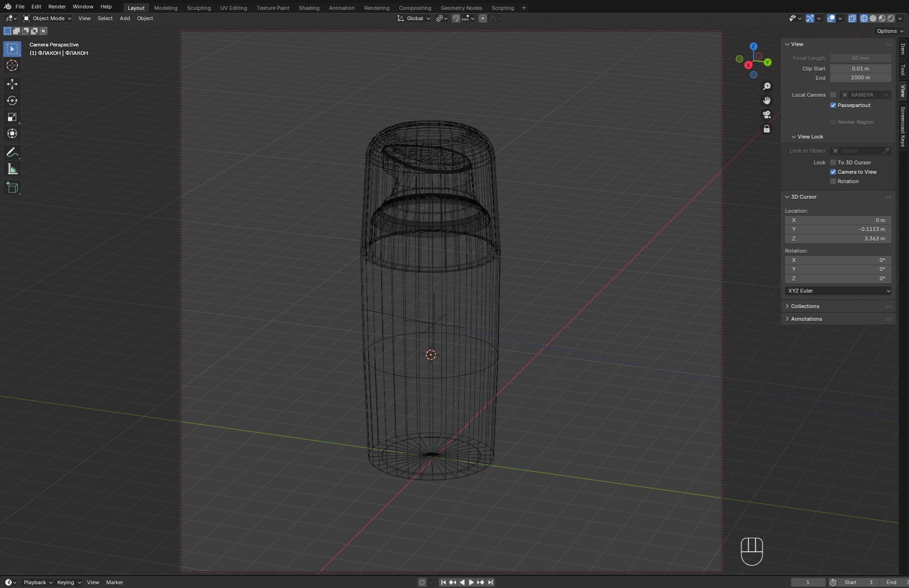Toggle X-ray mode icon
This screenshot has height=588, width=909.
[852, 18]
